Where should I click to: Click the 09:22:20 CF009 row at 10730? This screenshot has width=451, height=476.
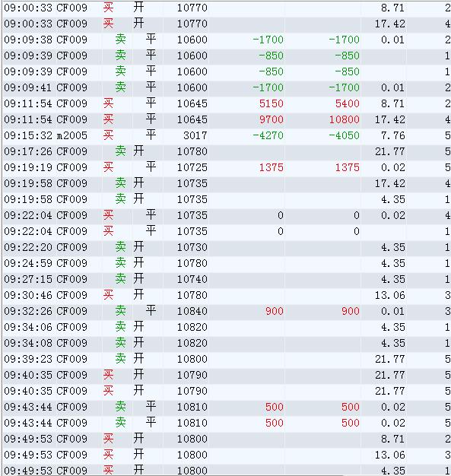tap(227, 247)
